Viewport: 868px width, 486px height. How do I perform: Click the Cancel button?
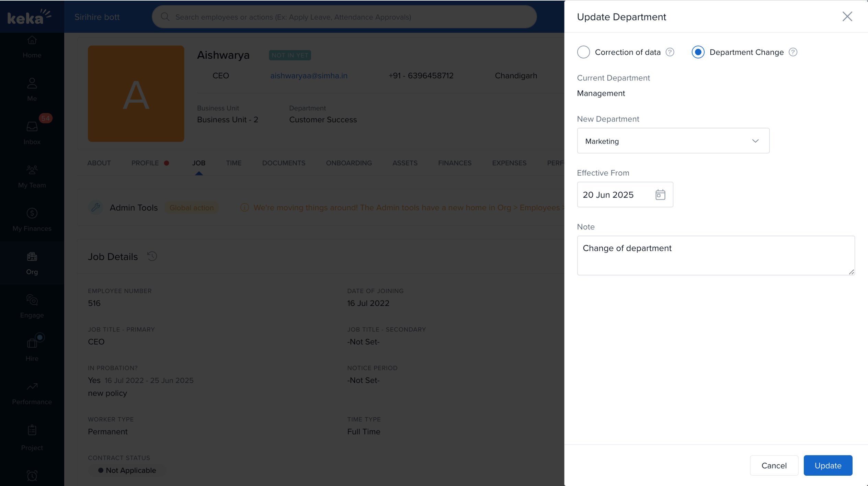(774, 465)
